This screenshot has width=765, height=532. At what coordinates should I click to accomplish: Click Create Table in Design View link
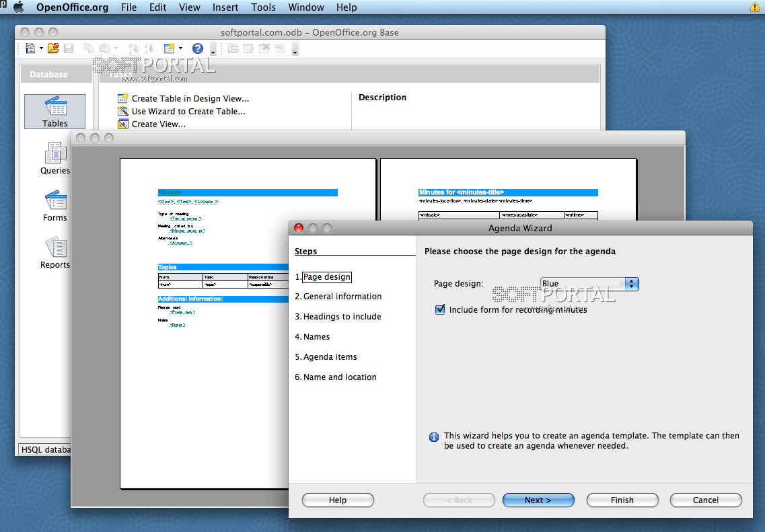(x=190, y=98)
